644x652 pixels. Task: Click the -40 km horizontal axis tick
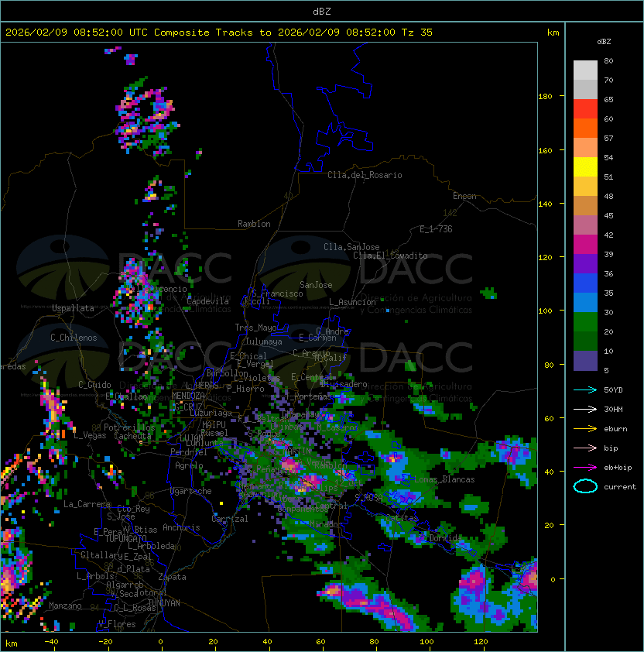point(52,642)
